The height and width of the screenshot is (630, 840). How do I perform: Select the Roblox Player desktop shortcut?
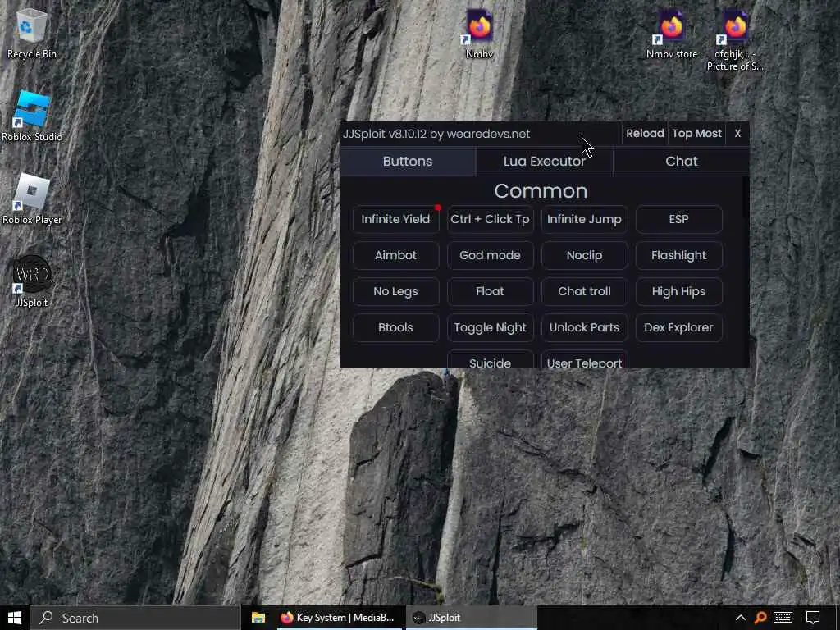point(32,199)
